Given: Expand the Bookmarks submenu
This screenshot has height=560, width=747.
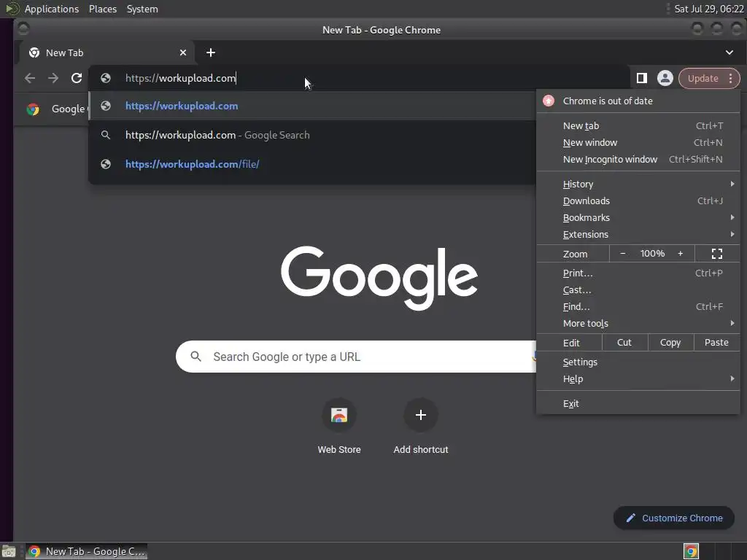Looking at the screenshot, I should point(638,217).
